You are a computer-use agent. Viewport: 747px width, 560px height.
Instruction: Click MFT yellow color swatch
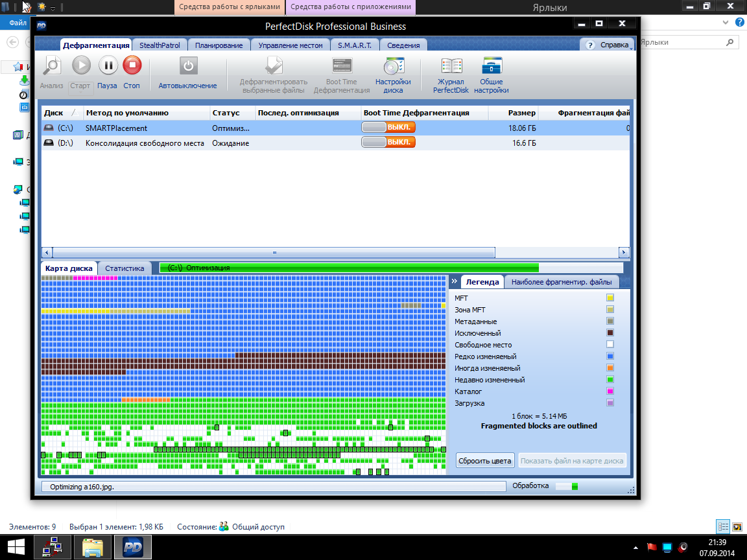(x=610, y=297)
